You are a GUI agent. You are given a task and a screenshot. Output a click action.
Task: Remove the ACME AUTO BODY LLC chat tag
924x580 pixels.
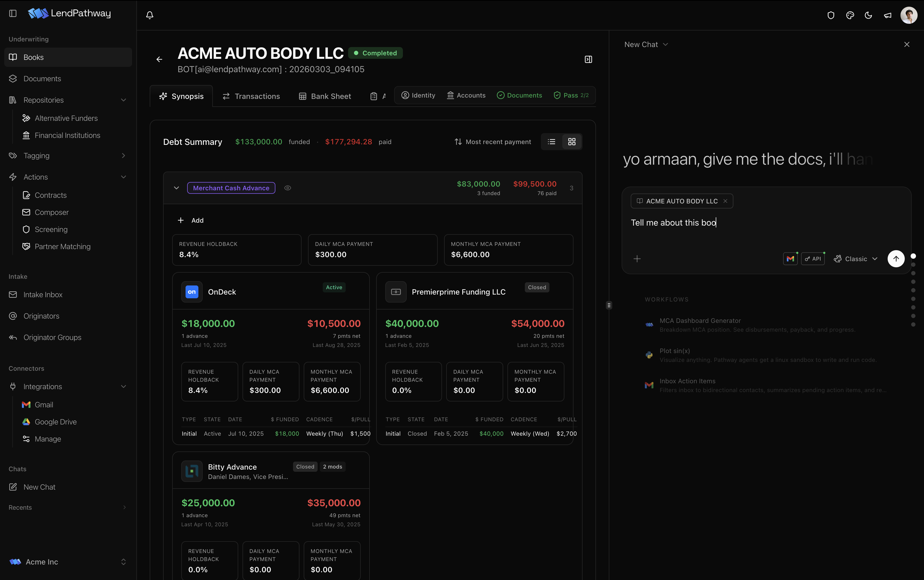click(725, 201)
